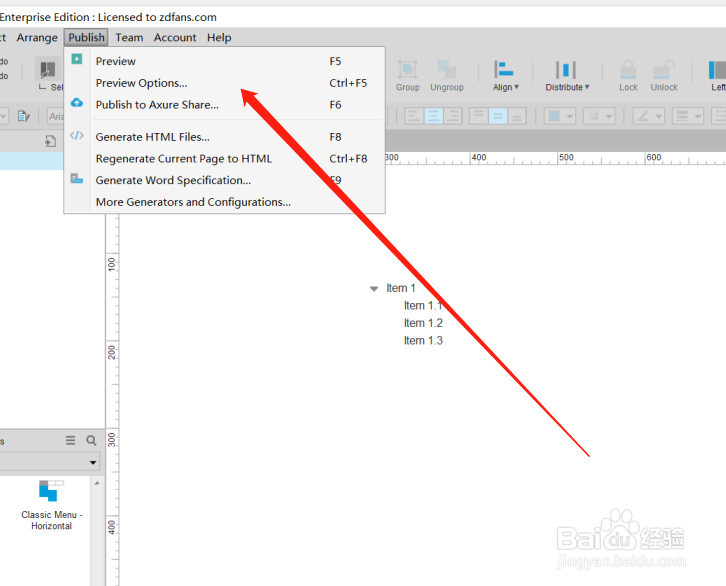Click the Align toolbar icon
The image size is (726, 586).
coord(503,69)
